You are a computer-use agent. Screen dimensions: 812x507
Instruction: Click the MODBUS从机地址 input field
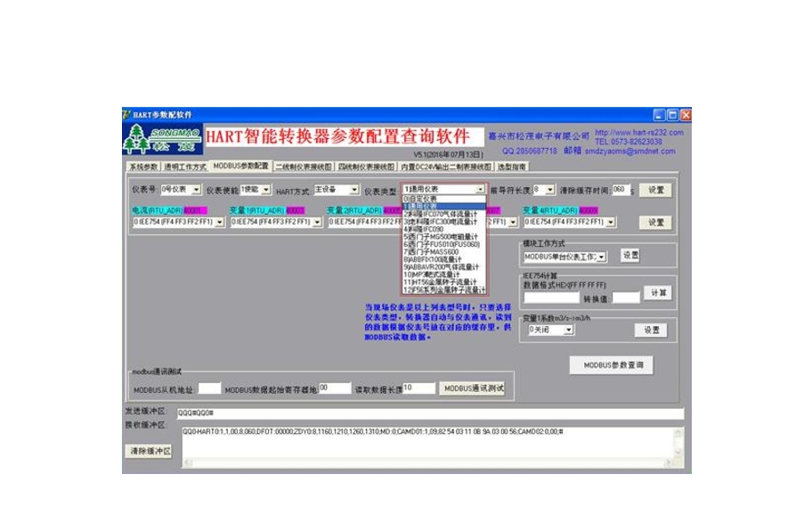coord(209,388)
